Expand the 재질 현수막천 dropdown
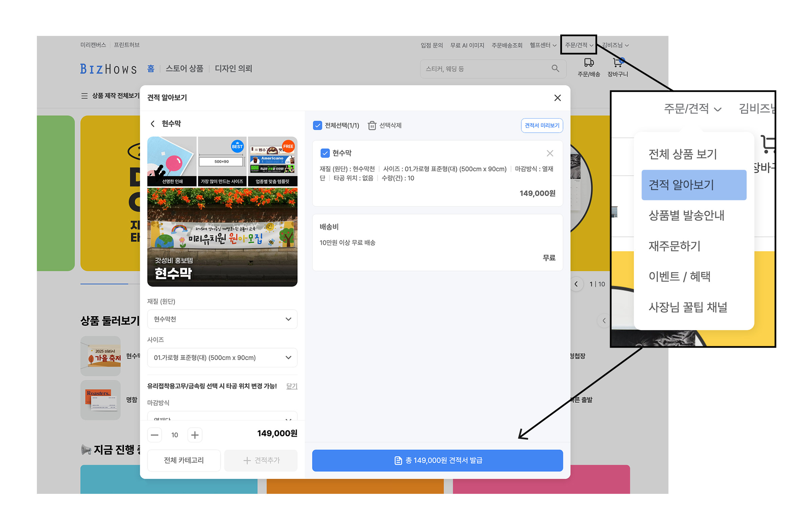 tap(222, 319)
